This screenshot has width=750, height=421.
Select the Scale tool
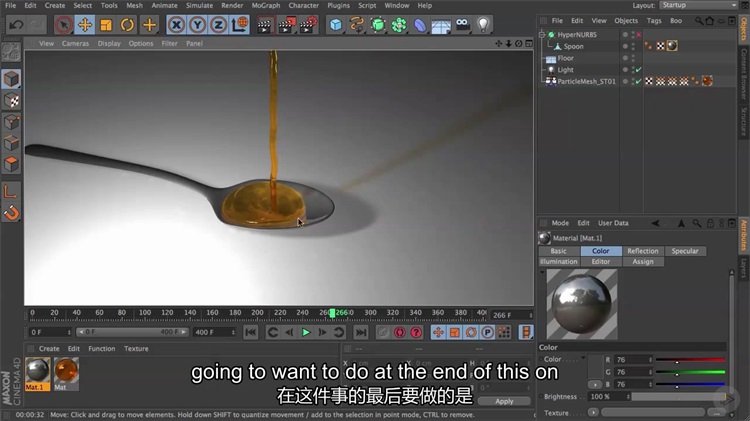106,24
